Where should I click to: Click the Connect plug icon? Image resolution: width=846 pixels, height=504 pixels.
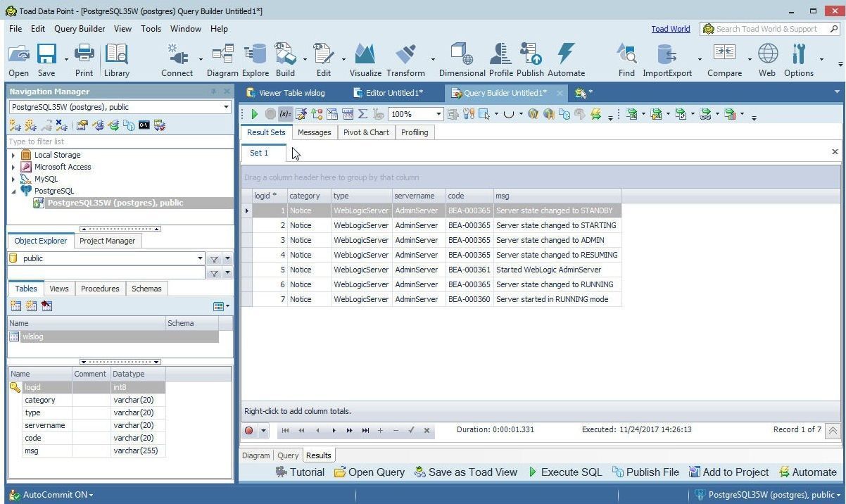tap(177, 60)
